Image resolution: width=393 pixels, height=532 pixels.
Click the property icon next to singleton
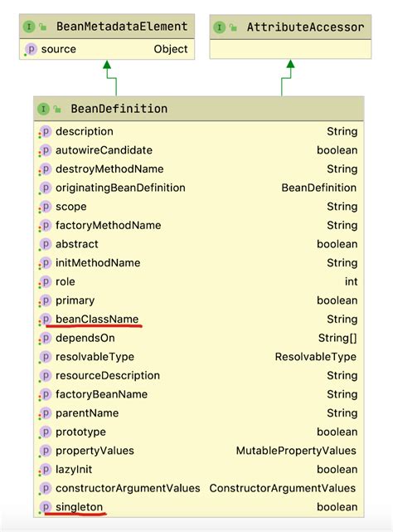[45, 506]
